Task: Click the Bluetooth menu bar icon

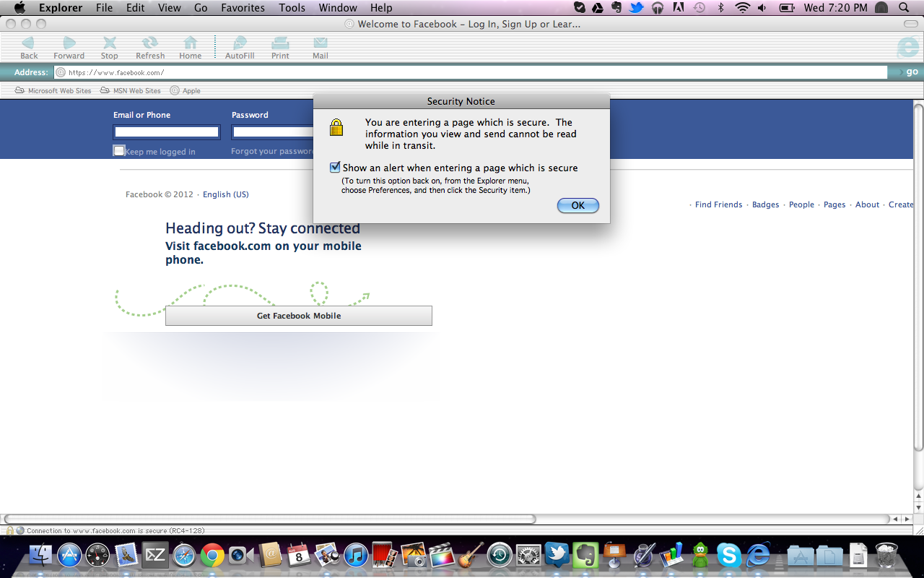Action: (x=720, y=8)
